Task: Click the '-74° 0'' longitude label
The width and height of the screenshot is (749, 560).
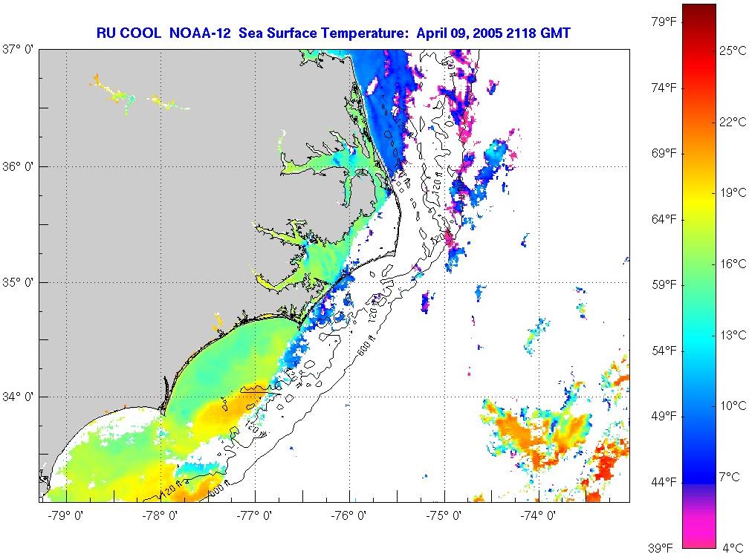Action: 538,516
